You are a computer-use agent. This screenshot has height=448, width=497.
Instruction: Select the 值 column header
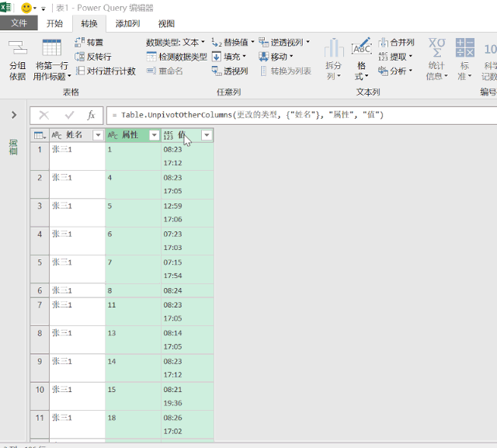(187, 135)
